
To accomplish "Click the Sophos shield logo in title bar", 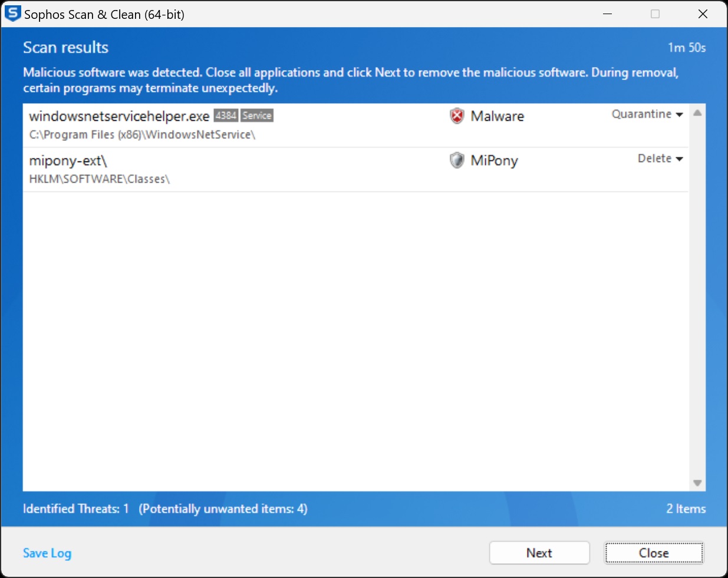I will [x=12, y=14].
